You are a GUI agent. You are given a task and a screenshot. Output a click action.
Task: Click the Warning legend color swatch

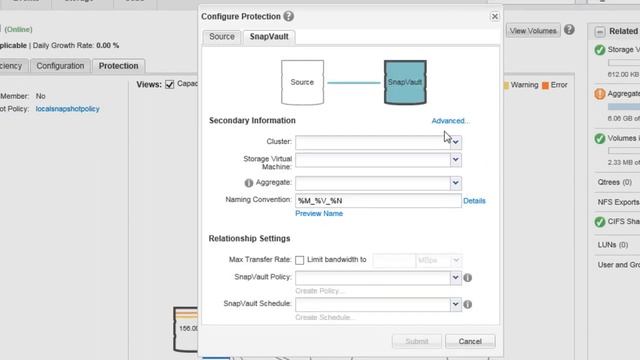506,85
